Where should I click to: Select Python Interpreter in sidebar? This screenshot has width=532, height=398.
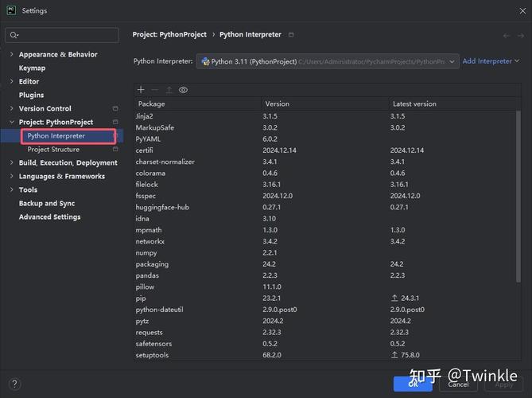(x=56, y=136)
